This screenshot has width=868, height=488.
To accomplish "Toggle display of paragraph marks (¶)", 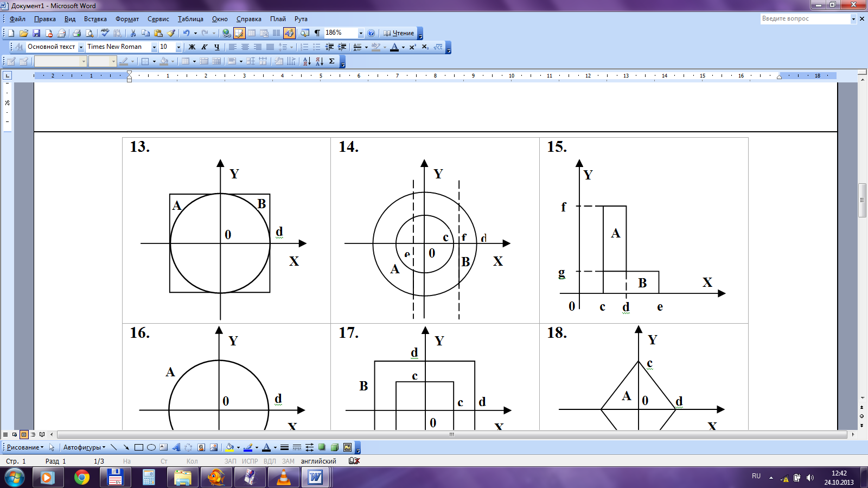I will (x=317, y=33).
